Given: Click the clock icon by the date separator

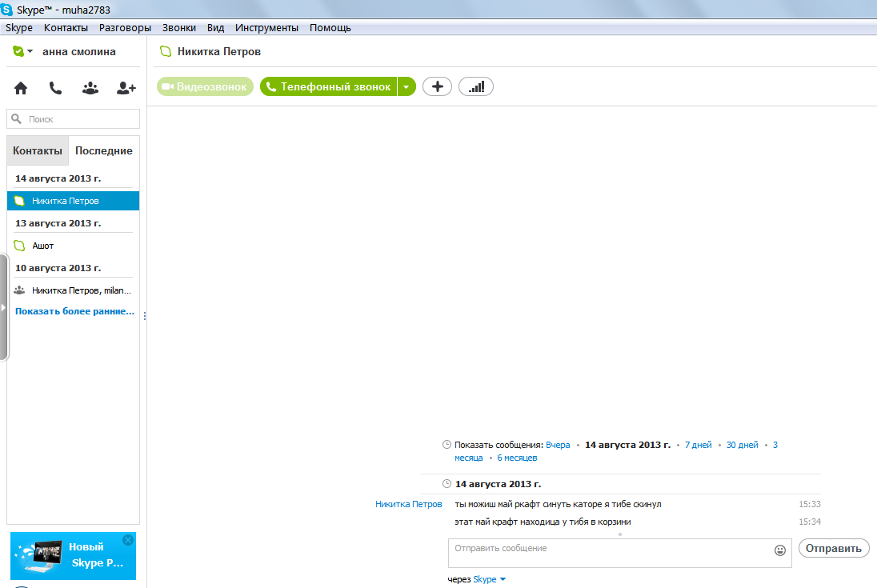Looking at the screenshot, I should pyautogui.click(x=447, y=484).
